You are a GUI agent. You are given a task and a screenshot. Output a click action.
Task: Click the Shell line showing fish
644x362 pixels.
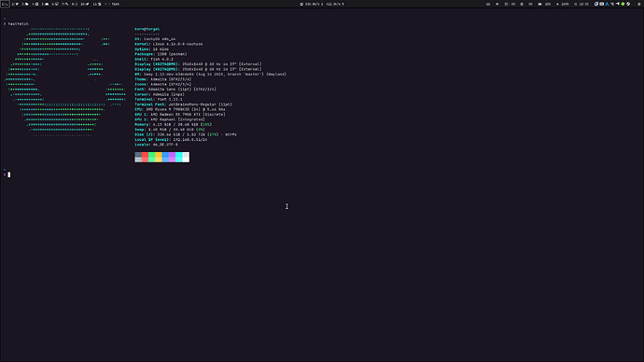[x=154, y=59]
